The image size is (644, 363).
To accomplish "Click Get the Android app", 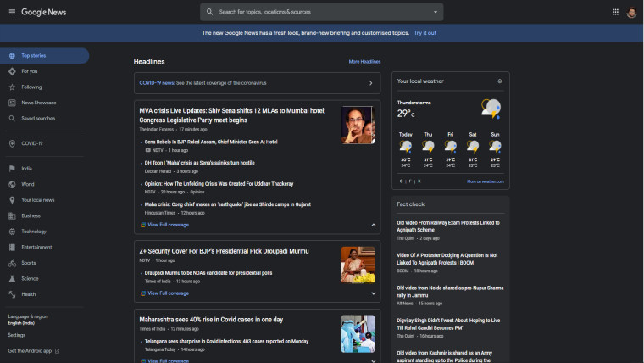I will 30,351.
